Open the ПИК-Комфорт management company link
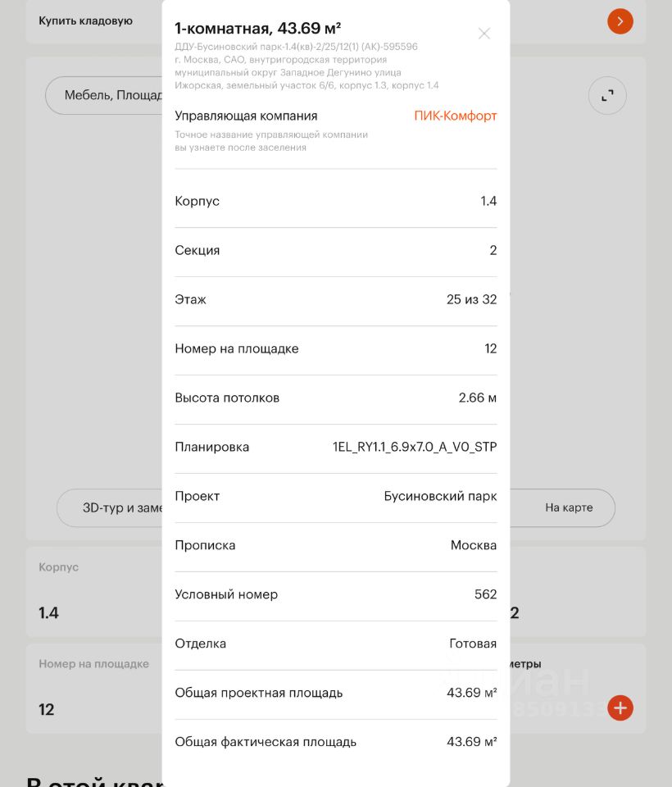The image size is (672, 787). [x=455, y=116]
